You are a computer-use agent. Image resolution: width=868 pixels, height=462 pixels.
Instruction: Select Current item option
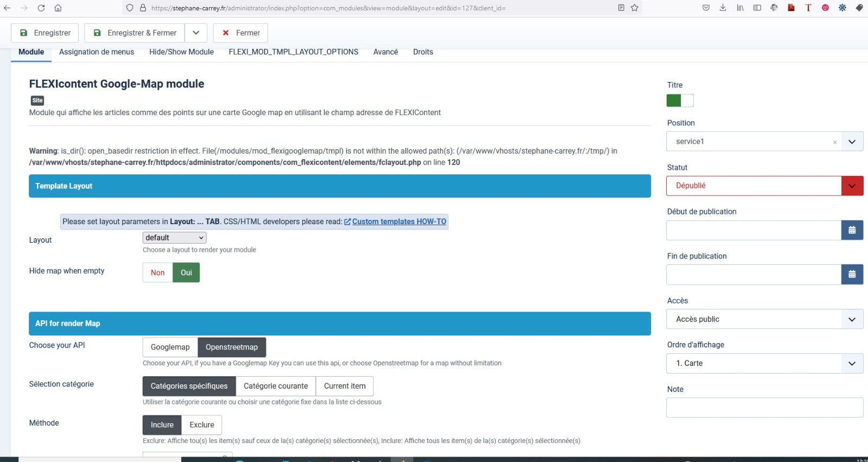point(345,387)
